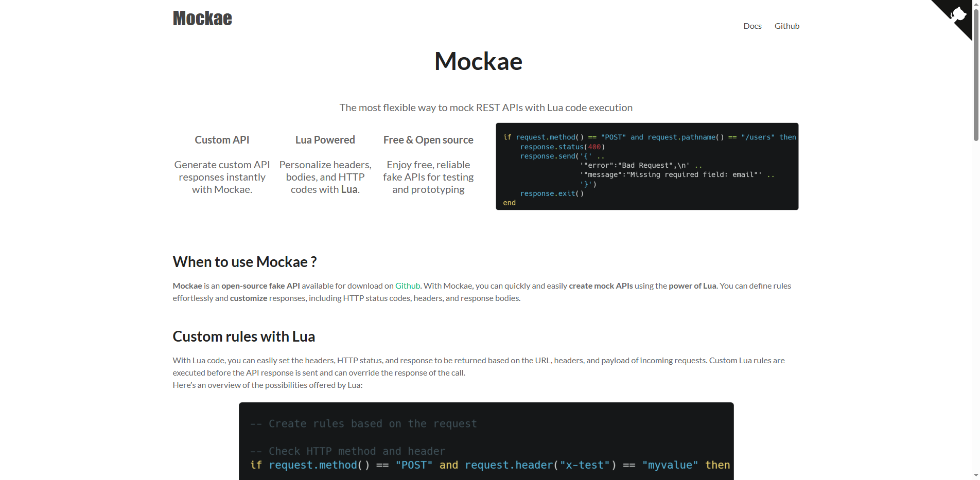Click the response.status(400) line in the code
The height and width of the screenshot is (480, 980).
[x=563, y=147]
